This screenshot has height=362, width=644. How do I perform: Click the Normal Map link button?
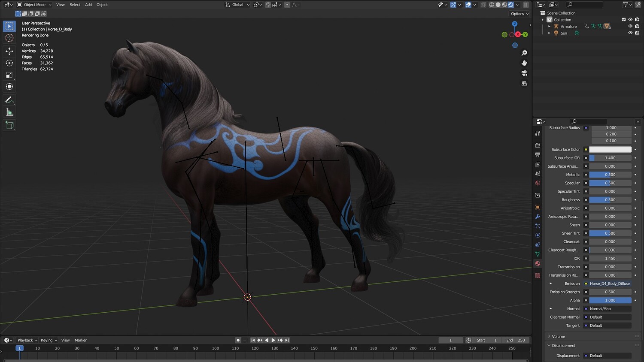click(x=610, y=309)
